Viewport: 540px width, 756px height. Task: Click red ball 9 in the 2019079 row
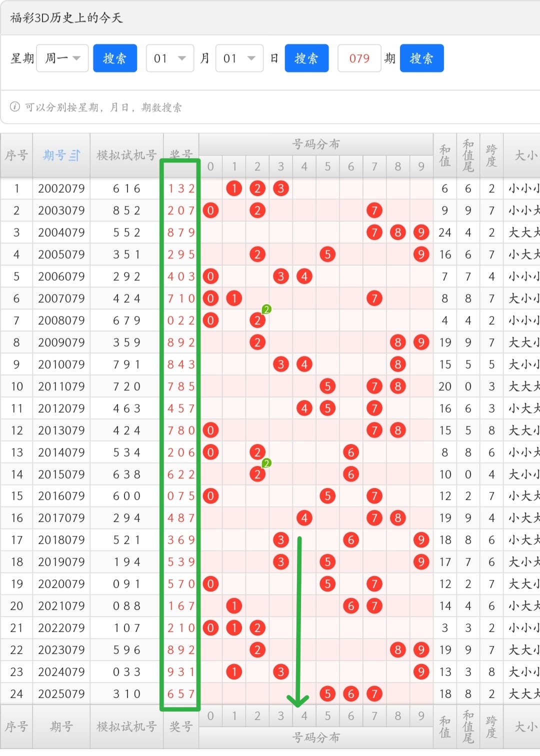[x=421, y=562]
